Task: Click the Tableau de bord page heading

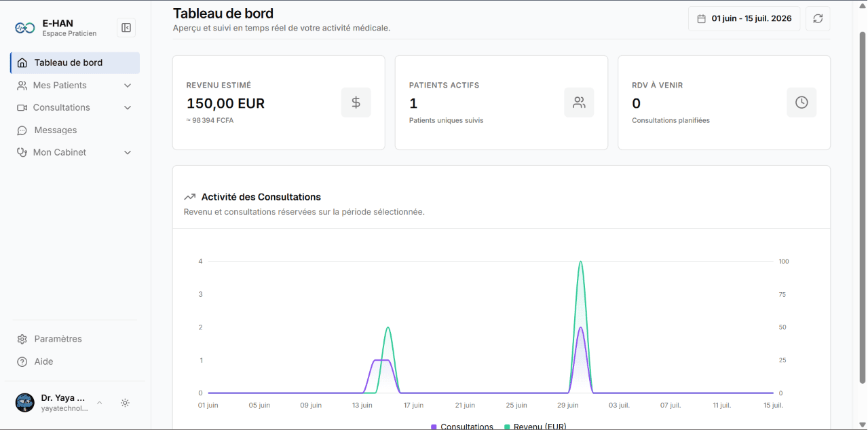Action: [223, 13]
